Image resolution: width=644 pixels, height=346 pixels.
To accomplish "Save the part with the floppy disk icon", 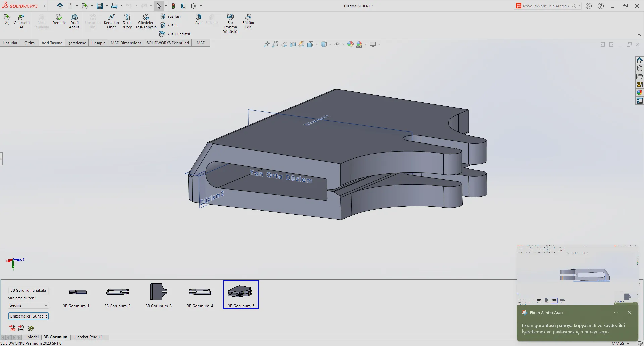I will point(100,6).
